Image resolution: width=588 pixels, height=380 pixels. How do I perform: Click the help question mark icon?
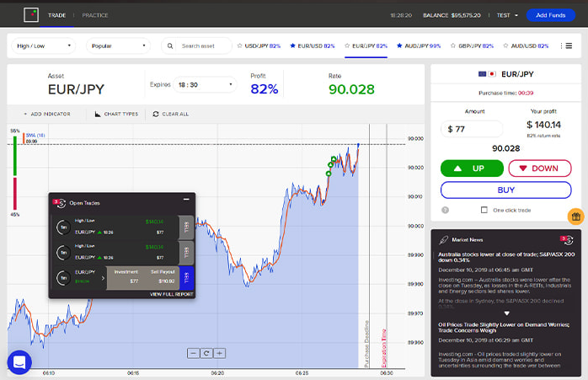(x=445, y=210)
